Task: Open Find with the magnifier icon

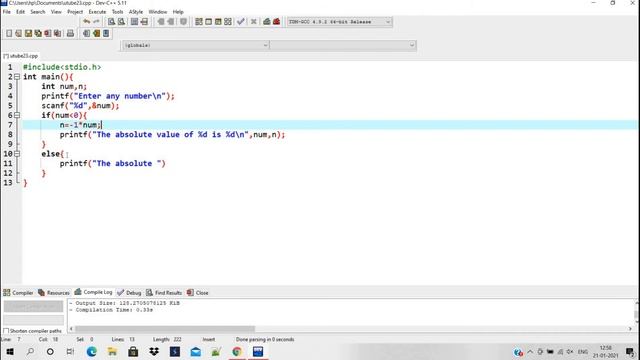Action: [x=111, y=22]
